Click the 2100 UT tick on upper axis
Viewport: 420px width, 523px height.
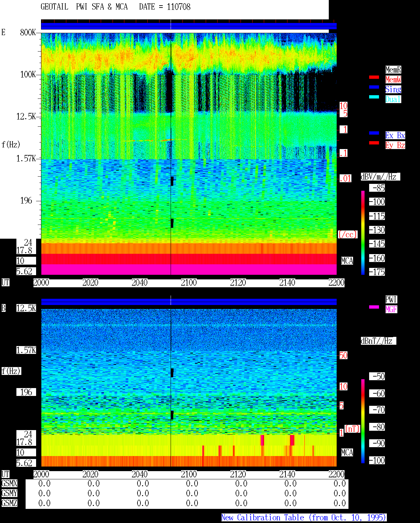(189, 283)
